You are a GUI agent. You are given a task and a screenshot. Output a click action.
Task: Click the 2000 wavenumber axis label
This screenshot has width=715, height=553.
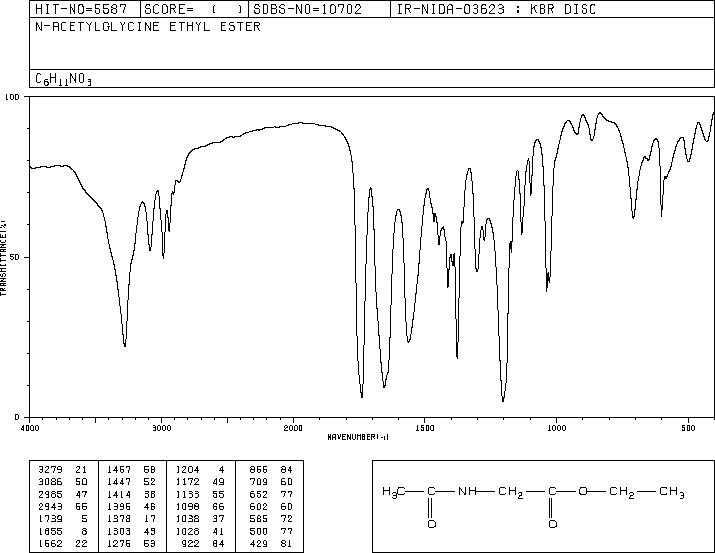[293, 428]
